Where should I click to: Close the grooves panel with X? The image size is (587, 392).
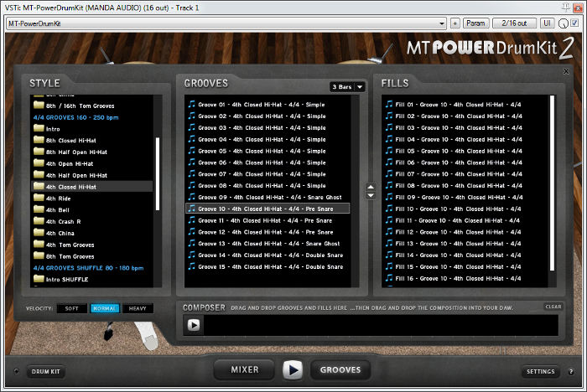[x=566, y=71]
